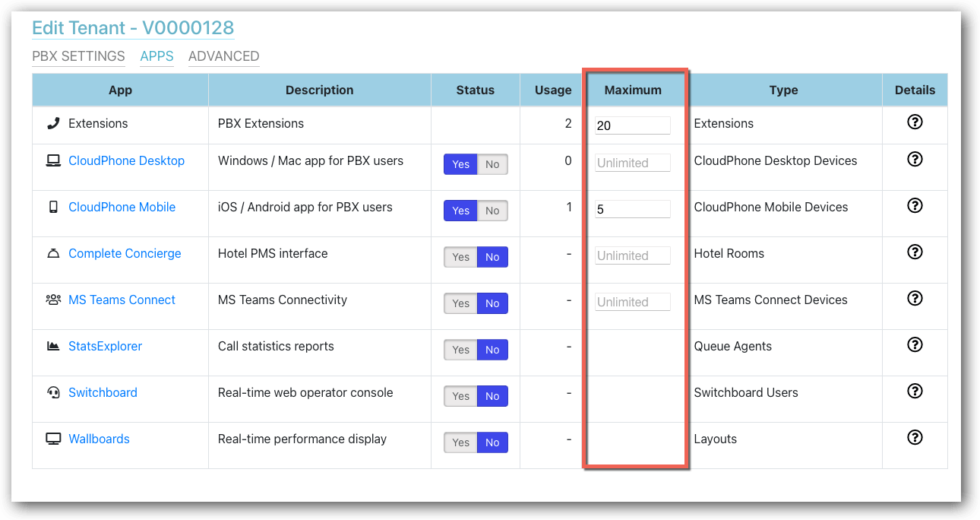Click details question mark for CloudPhone Mobile
Image resolution: width=980 pixels, height=520 pixels.
click(x=914, y=205)
